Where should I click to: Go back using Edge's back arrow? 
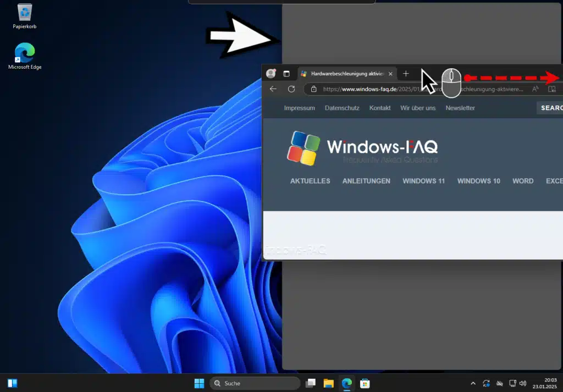pyautogui.click(x=273, y=89)
